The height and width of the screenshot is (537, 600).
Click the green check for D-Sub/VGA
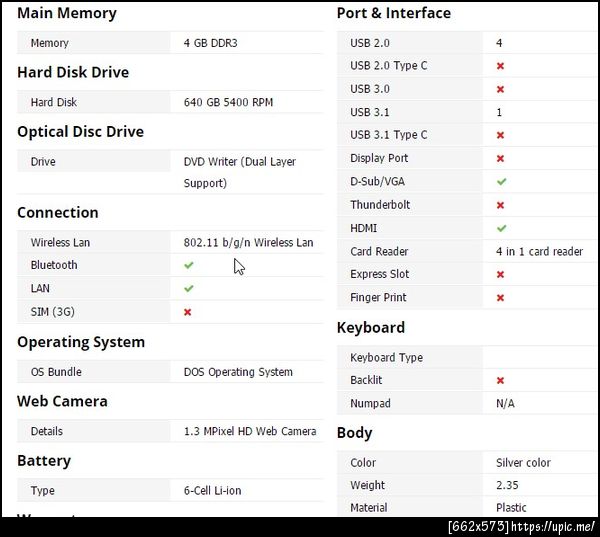click(x=501, y=181)
